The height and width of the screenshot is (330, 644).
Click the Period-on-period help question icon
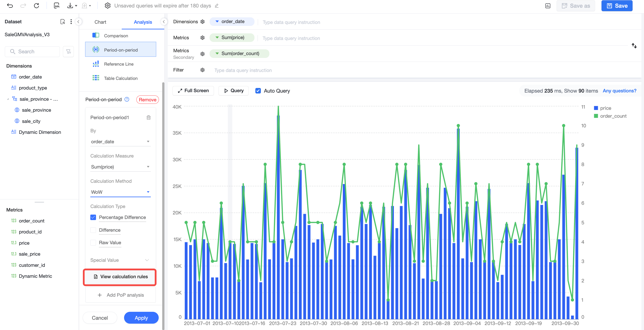click(127, 99)
